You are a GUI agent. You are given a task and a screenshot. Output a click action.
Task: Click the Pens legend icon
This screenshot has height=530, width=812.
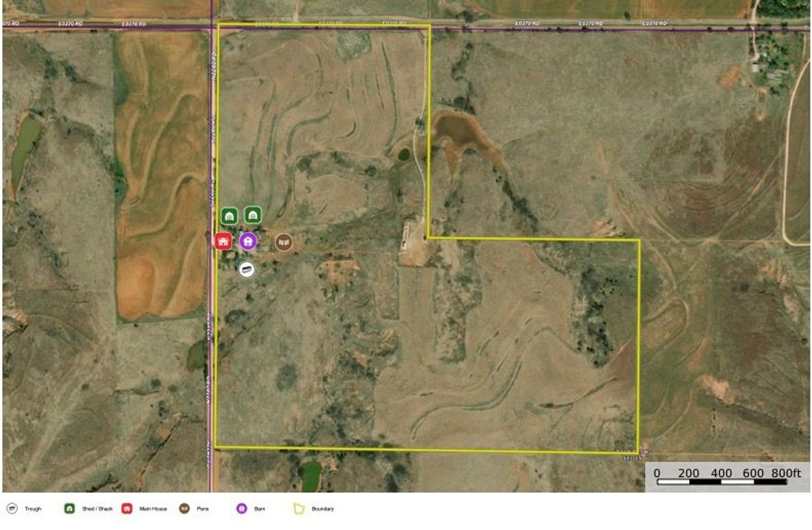[x=183, y=509]
